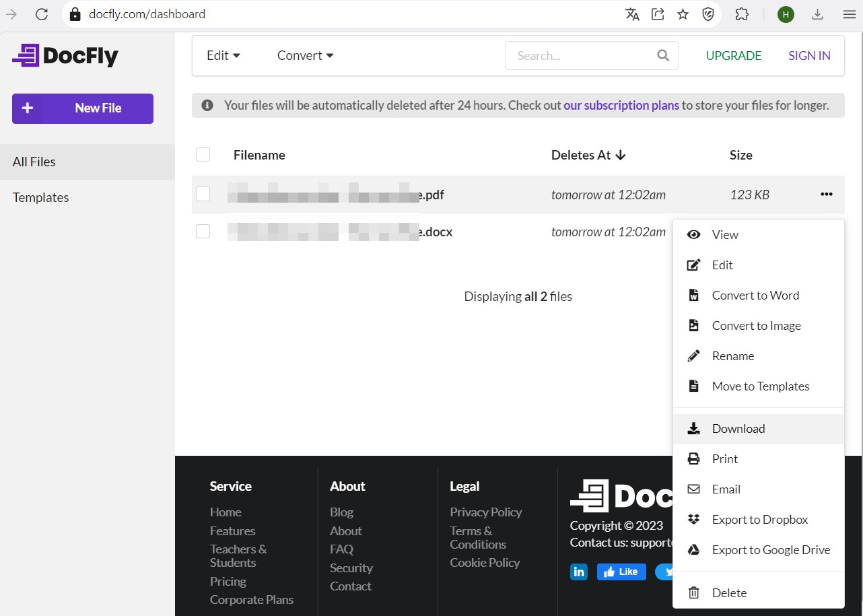Click the three-dots menu for the PDF file
This screenshot has width=863, height=616.
tap(826, 195)
